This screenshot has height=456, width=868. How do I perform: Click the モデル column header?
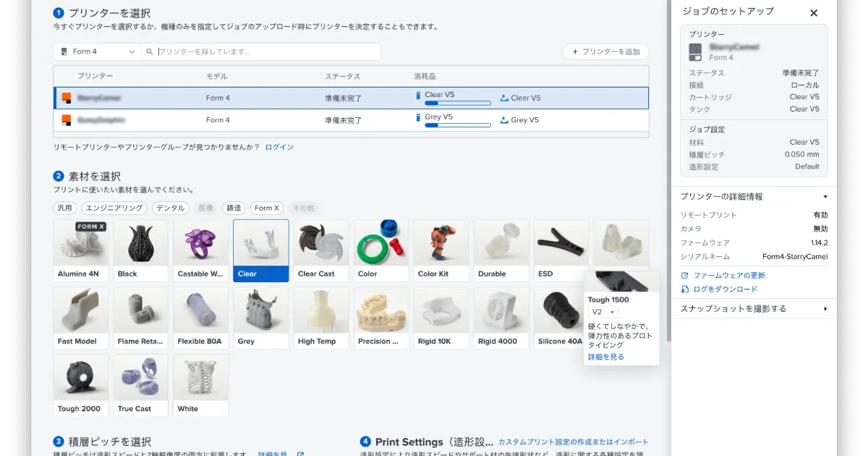(216, 76)
